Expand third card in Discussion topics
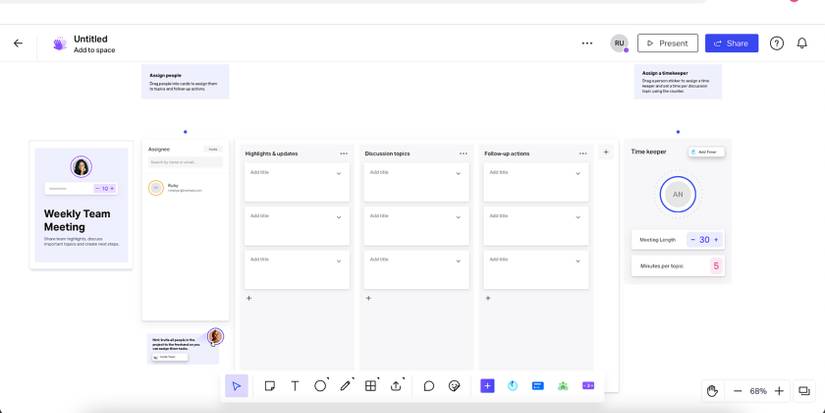 tap(458, 261)
